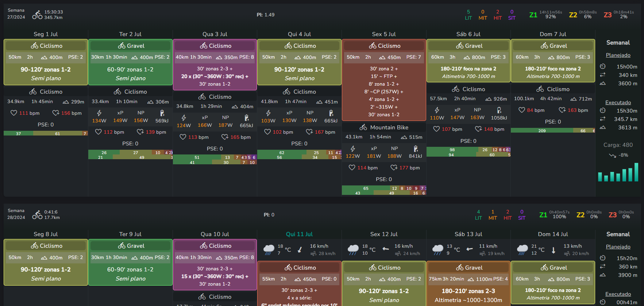Click the LIT count in week 27
The image size is (644, 306).
pyautogui.click(x=468, y=15)
